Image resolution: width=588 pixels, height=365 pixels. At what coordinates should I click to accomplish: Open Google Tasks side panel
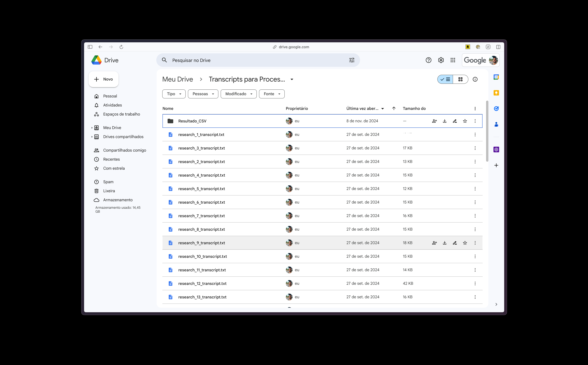tap(496, 109)
